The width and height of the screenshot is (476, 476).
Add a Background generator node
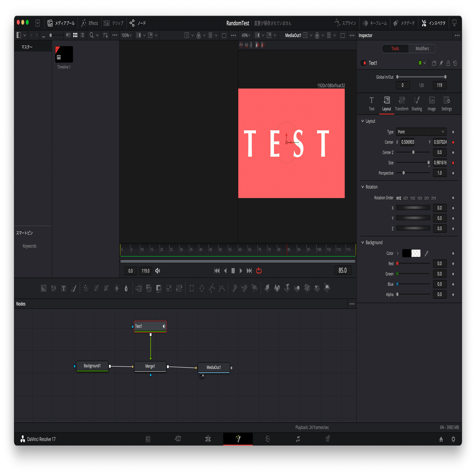(44, 288)
